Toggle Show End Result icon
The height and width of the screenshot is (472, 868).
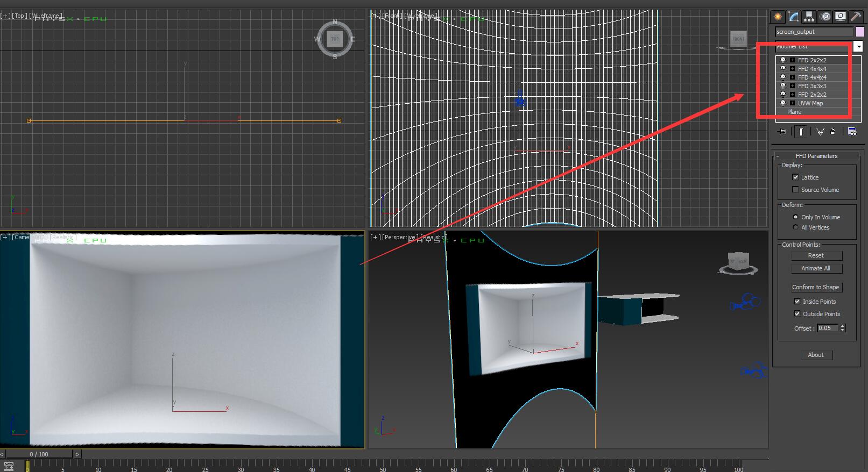801,132
